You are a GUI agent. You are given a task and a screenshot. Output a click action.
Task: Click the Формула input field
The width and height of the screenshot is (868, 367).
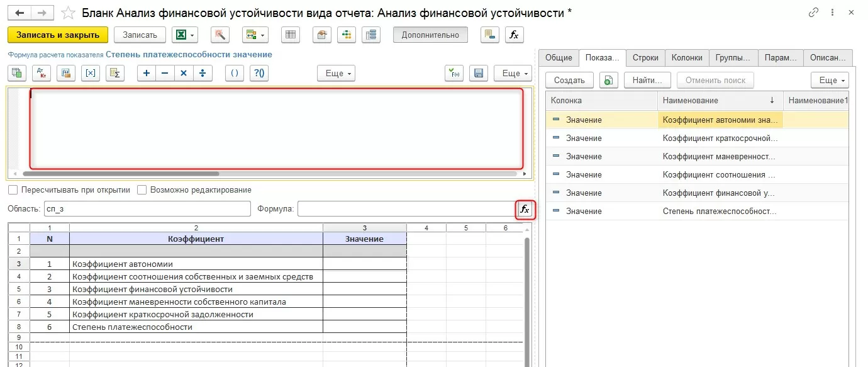[406, 209]
